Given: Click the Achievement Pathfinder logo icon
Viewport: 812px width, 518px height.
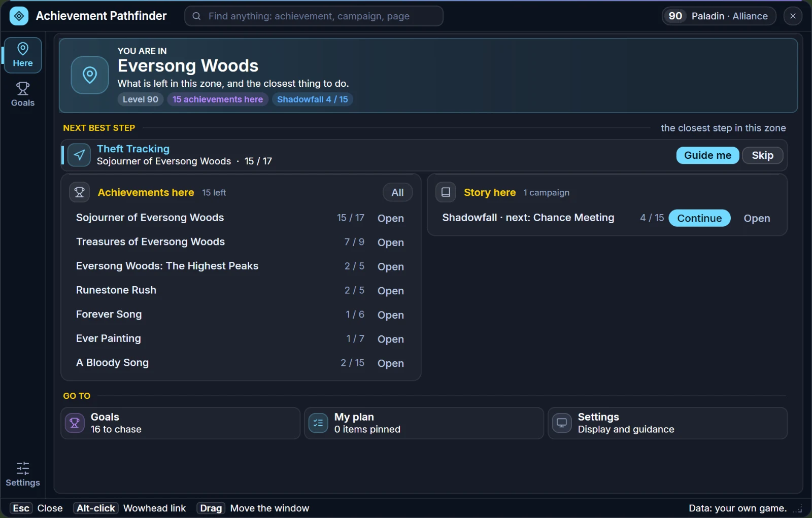Looking at the screenshot, I should click(19, 16).
